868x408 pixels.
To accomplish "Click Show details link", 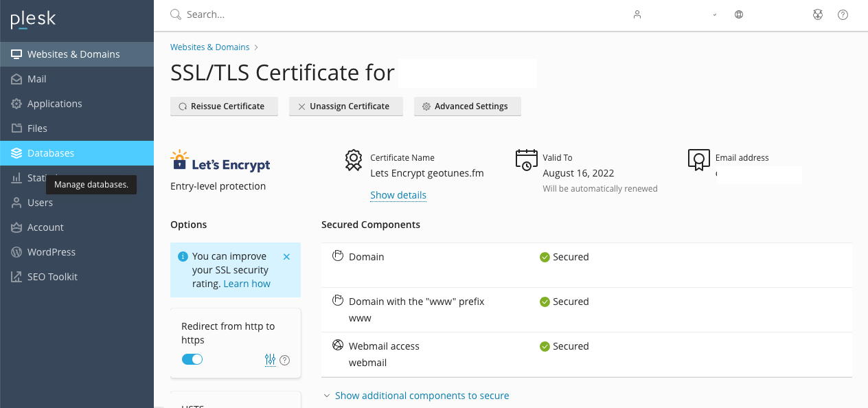I will coord(398,195).
